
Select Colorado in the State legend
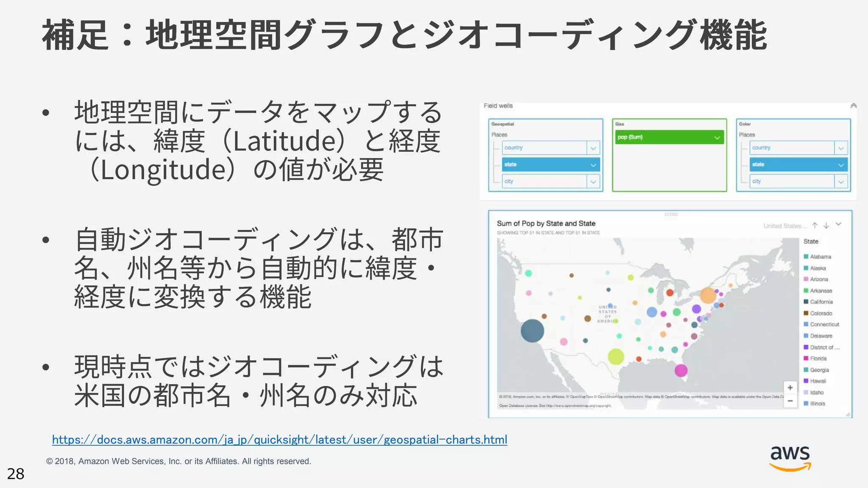pyautogui.click(x=818, y=313)
